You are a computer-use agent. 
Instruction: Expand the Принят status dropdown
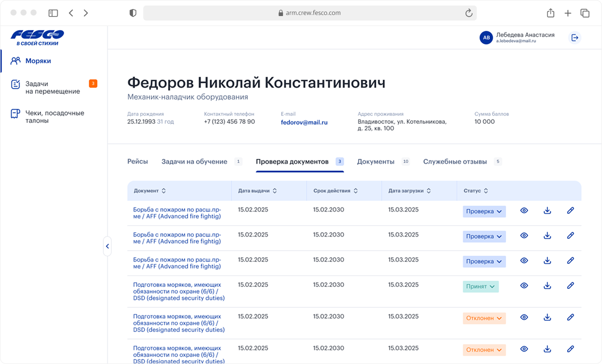point(480,287)
